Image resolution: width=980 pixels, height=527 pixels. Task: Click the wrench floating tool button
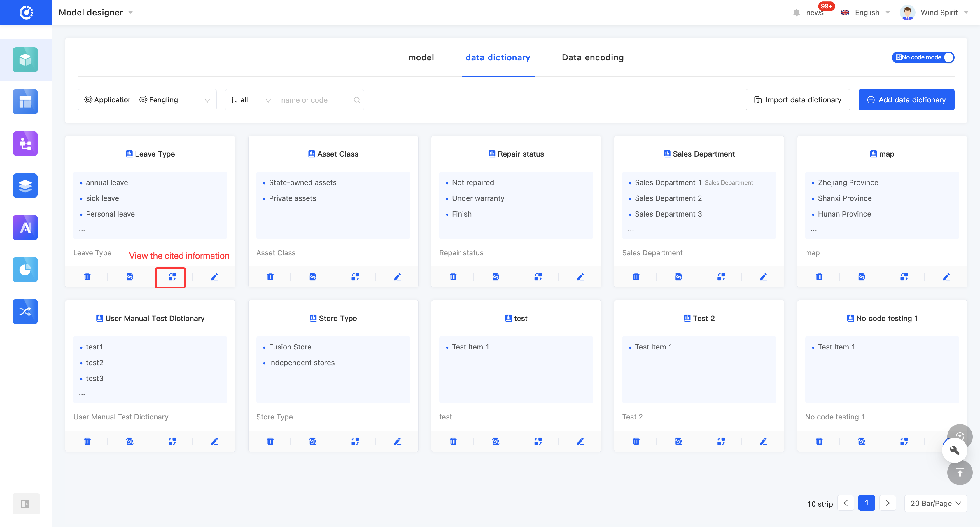coord(955,451)
